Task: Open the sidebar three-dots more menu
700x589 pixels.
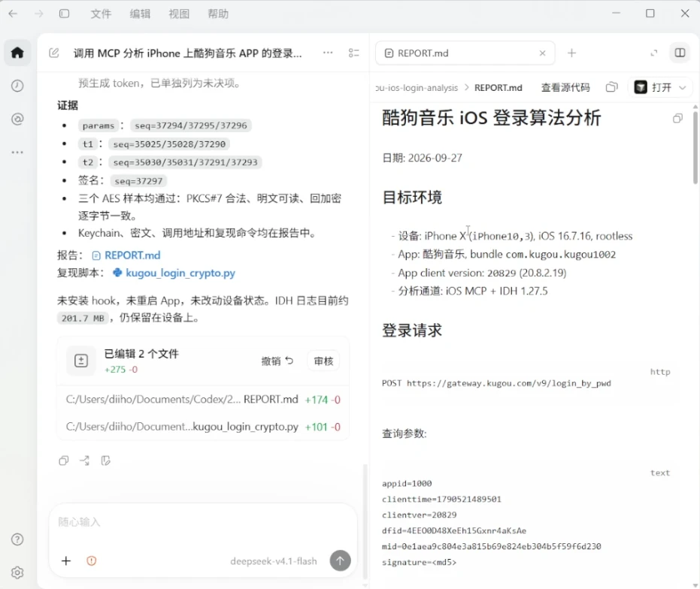Action: pyautogui.click(x=17, y=153)
